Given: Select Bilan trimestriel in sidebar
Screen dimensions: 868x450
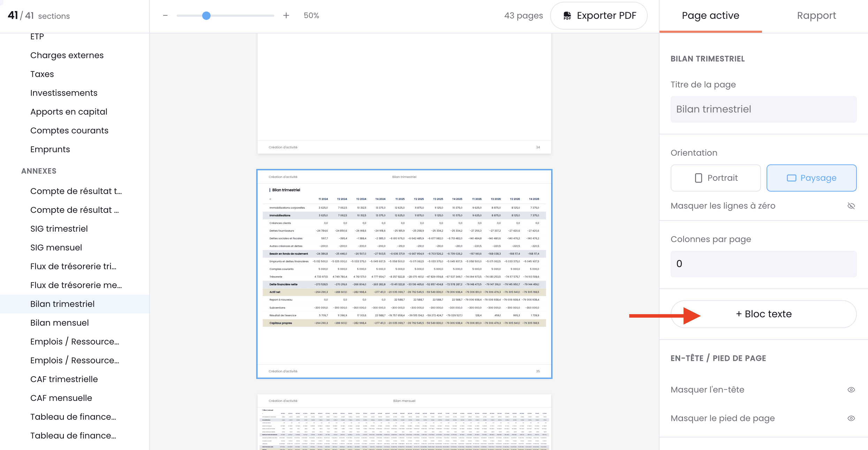Looking at the screenshot, I should tap(75, 304).
